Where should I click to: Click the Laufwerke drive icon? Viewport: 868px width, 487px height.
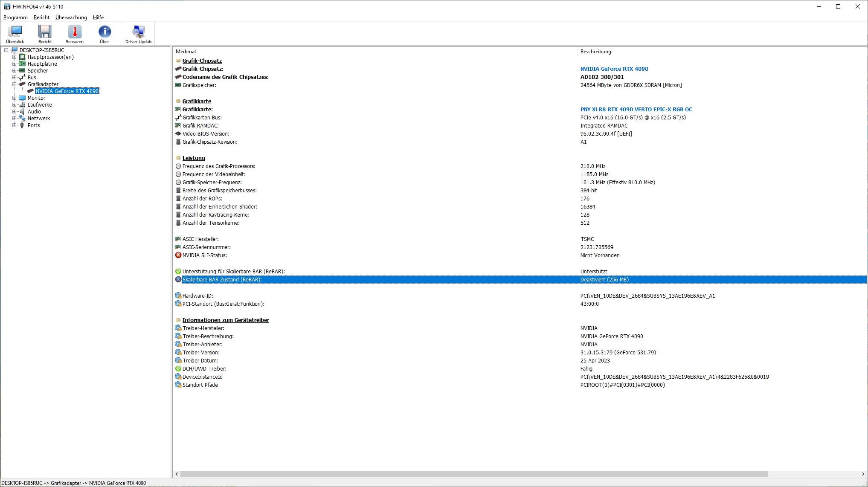point(22,105)
